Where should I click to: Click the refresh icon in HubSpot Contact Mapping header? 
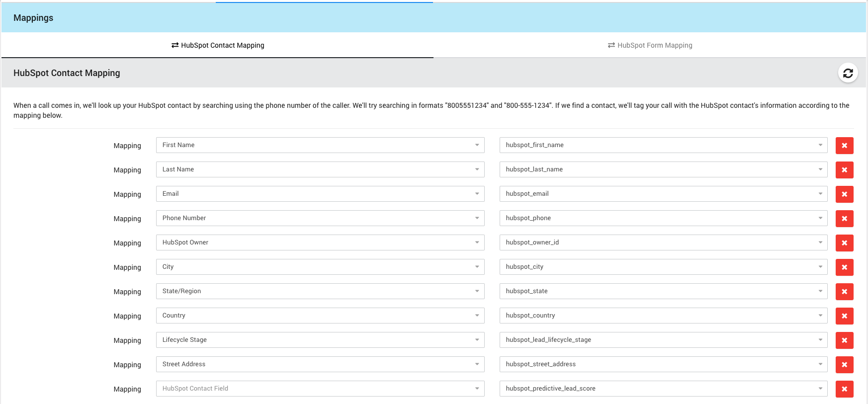[x=848, y=73]
